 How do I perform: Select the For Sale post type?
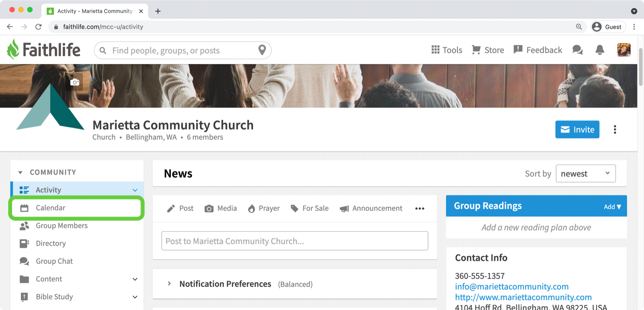(x=309, y=208)
